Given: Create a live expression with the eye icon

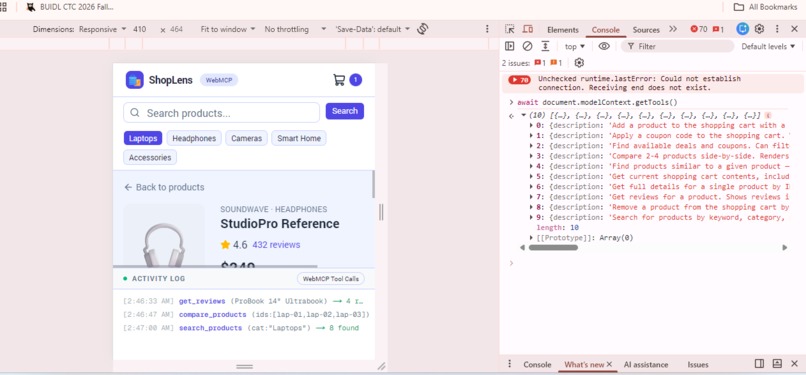Looking at the screenshot, I should (x=604, y=46).
